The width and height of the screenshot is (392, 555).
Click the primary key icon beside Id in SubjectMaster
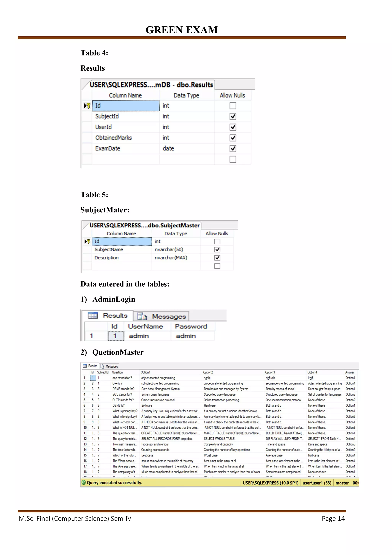[88, 241]
